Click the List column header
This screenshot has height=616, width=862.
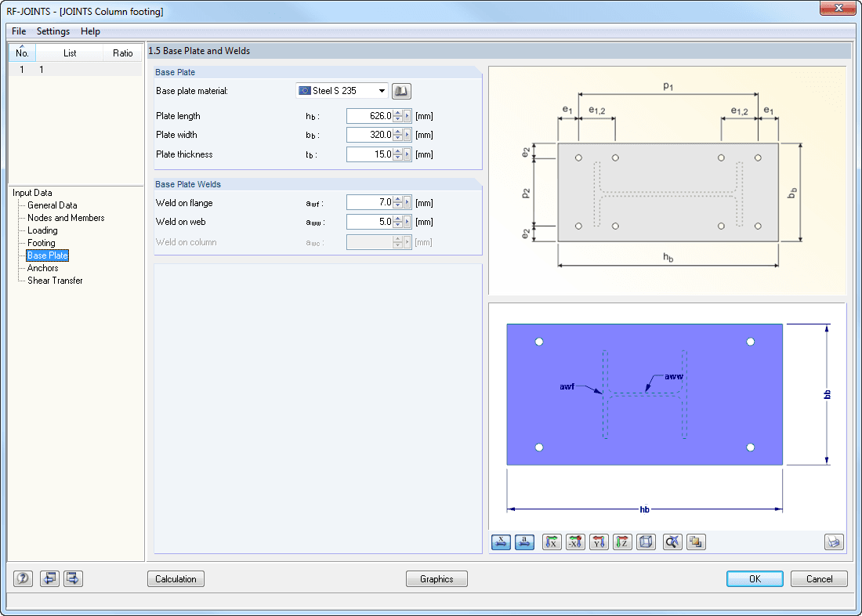[x=70, y=53]
